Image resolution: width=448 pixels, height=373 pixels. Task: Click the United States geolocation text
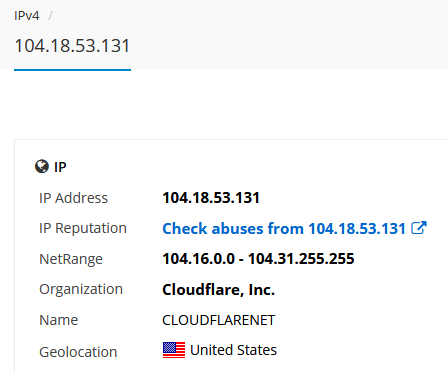pos(233,350)
